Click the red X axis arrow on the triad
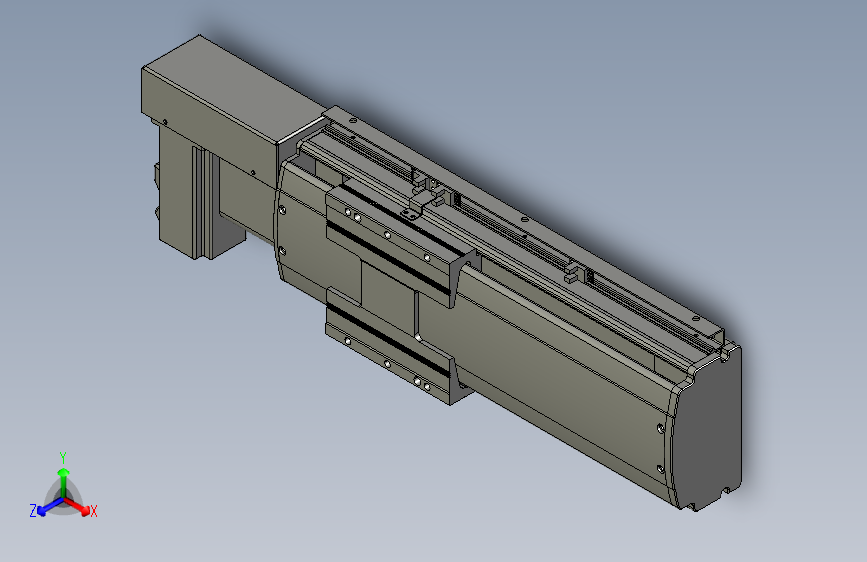 click(x=77, y=506)
